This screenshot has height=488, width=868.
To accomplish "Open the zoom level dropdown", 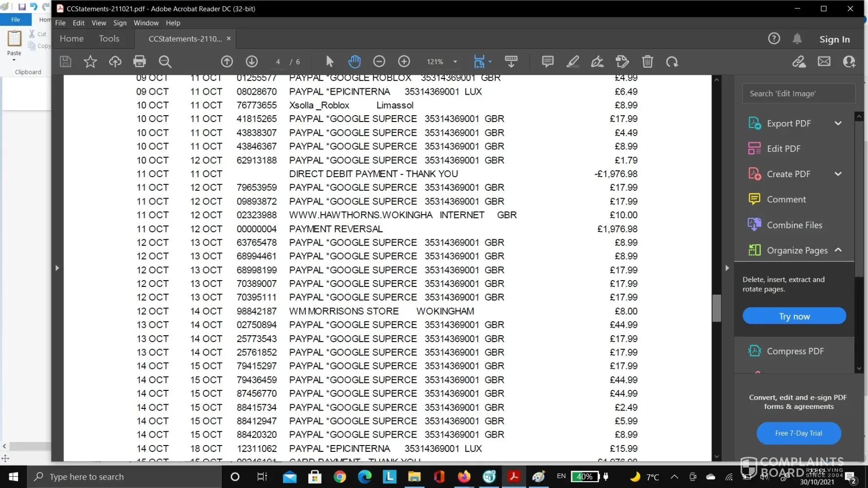I will [455, 62].
